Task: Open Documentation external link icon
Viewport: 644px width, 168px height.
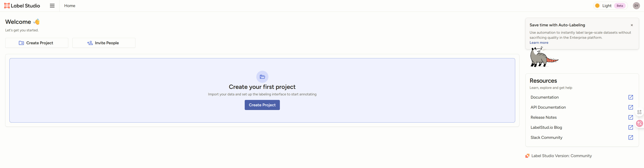Action: tap(631, 97)
